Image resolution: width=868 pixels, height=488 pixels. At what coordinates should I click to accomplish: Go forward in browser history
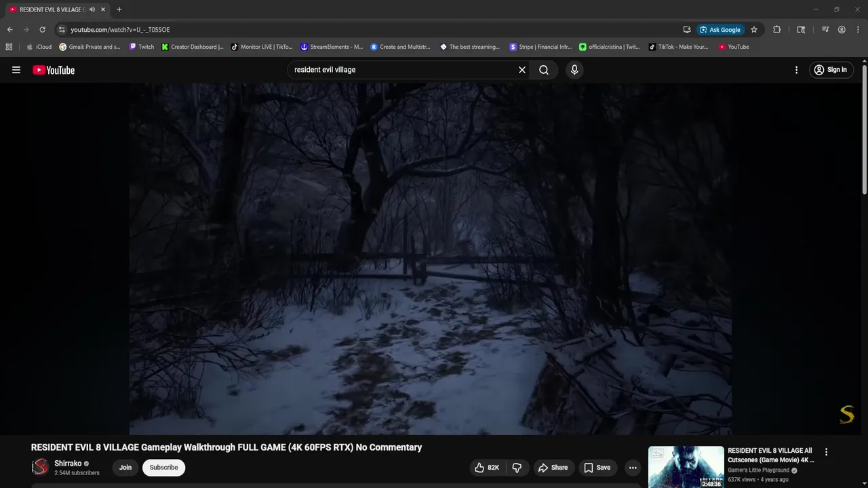tap(26, 30)
